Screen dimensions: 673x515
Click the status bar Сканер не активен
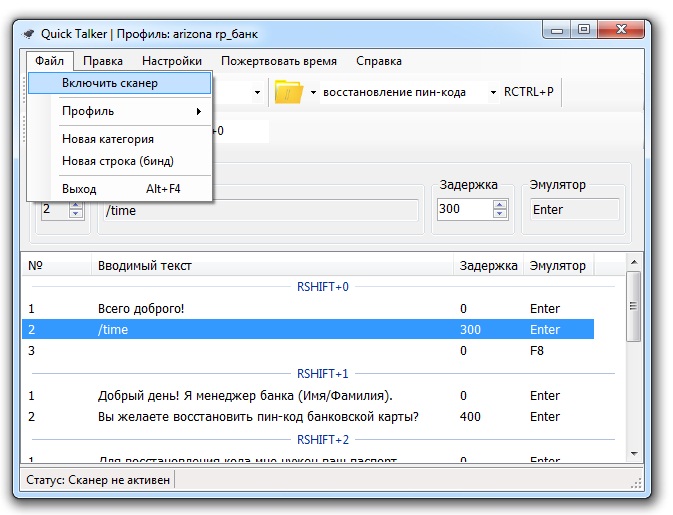coord(98,480)
